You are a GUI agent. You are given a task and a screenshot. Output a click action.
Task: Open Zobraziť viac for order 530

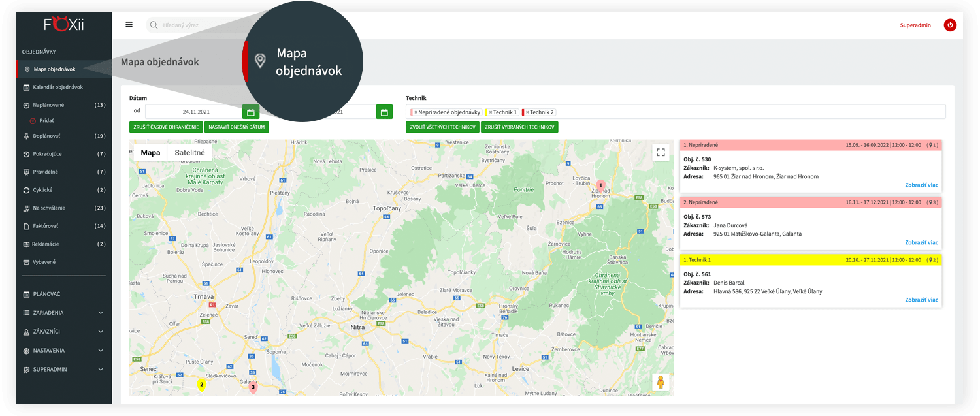[921, 185]
